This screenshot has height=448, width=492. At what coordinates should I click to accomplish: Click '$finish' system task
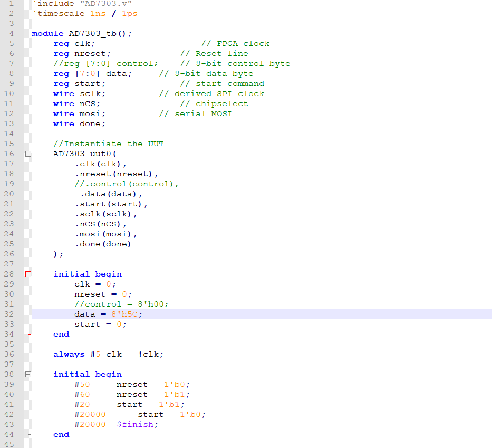135,424
